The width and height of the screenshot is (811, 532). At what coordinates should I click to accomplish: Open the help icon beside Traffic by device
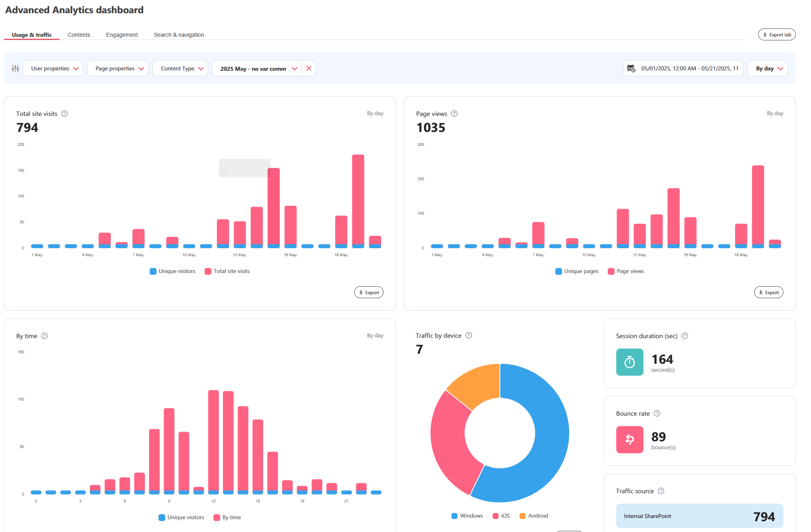469,336
